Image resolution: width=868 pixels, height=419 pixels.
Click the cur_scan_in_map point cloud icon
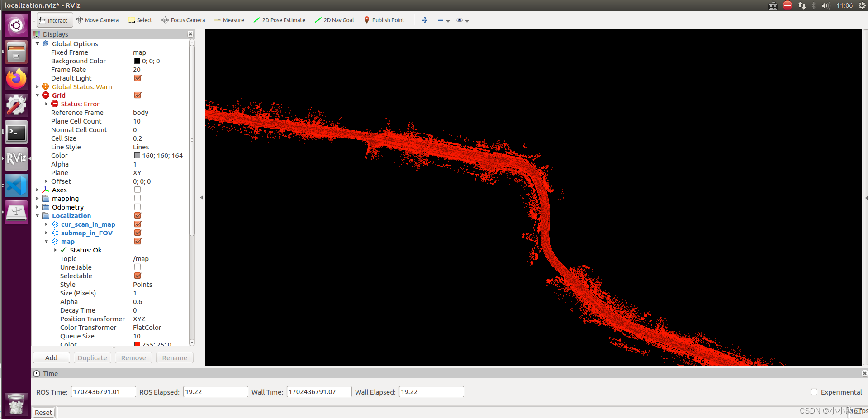click(55, 224)
